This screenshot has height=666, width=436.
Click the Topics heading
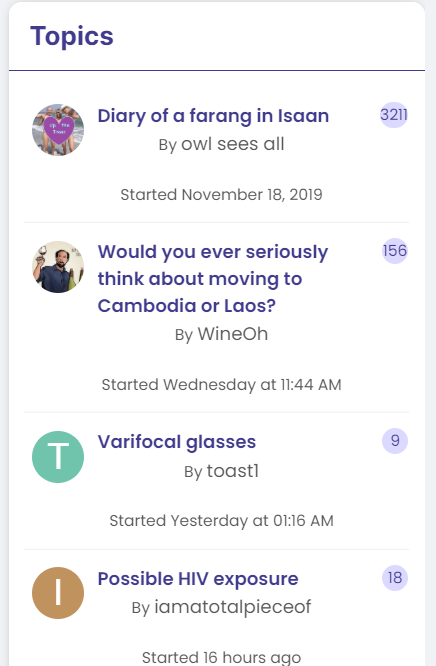coord(72,36)
